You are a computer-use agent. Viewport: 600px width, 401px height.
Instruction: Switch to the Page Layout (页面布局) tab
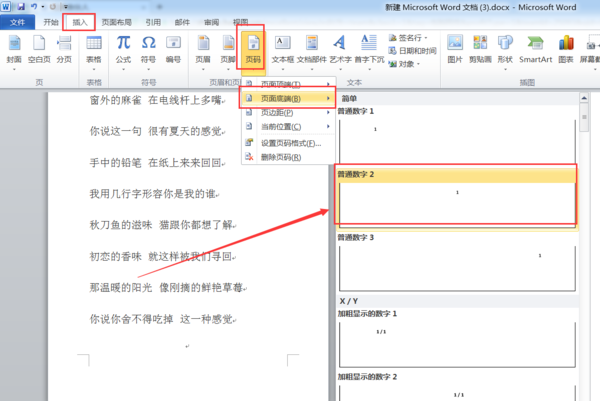[116, 22]
